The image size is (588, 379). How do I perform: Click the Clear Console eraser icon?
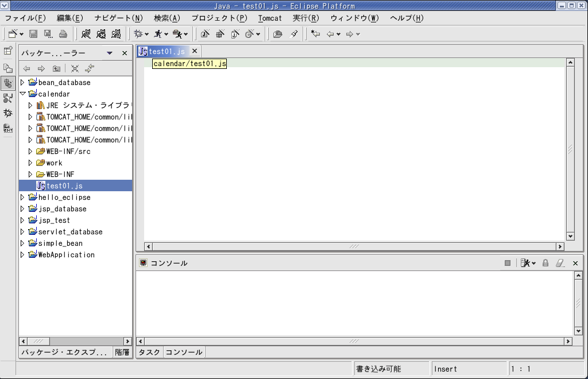pyautogui.click(x=560, y=263)
